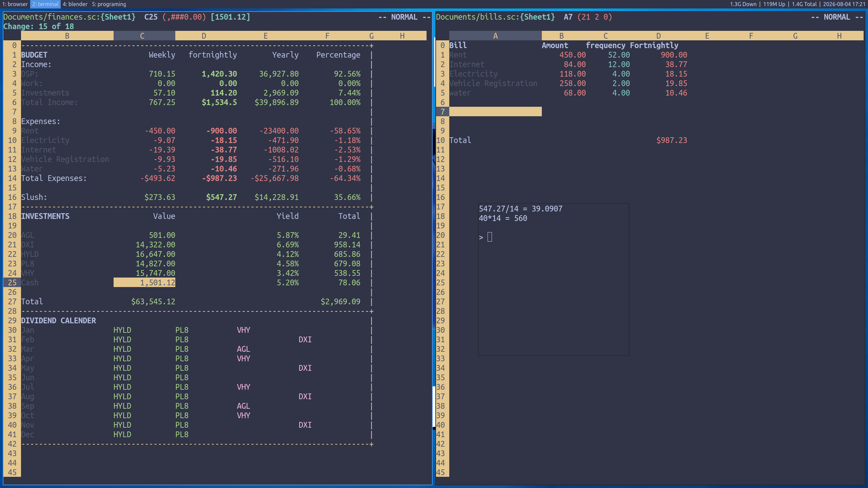Select the terminal workspace tab
This screenshot has height=488, width=868.
point(45,4)
